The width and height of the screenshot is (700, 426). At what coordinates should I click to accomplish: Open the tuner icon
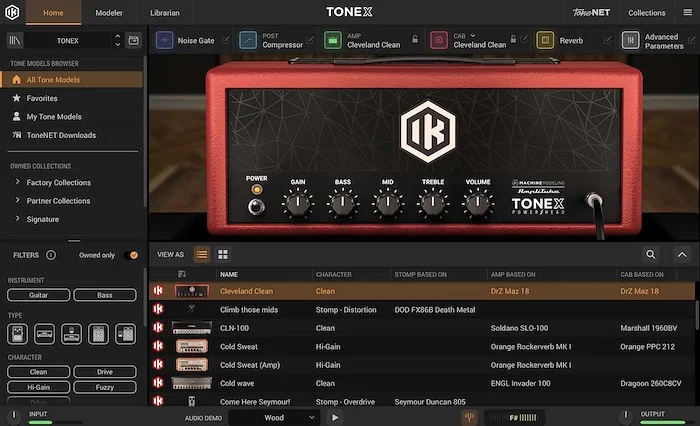point(469,418)
